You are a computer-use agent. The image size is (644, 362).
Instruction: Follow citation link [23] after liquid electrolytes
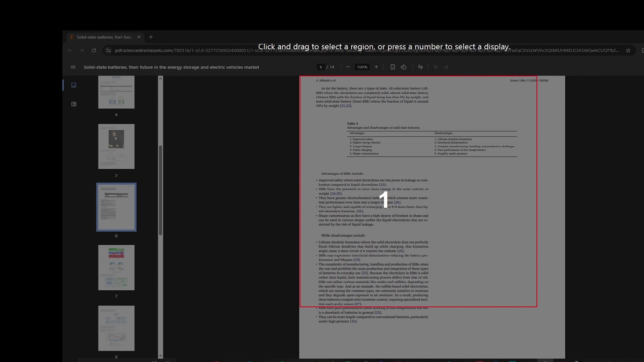click(x=382, y=185)
